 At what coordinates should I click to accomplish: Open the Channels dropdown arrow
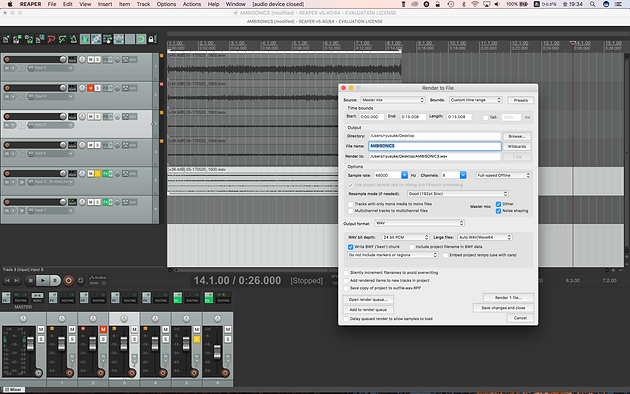(463, 175)
